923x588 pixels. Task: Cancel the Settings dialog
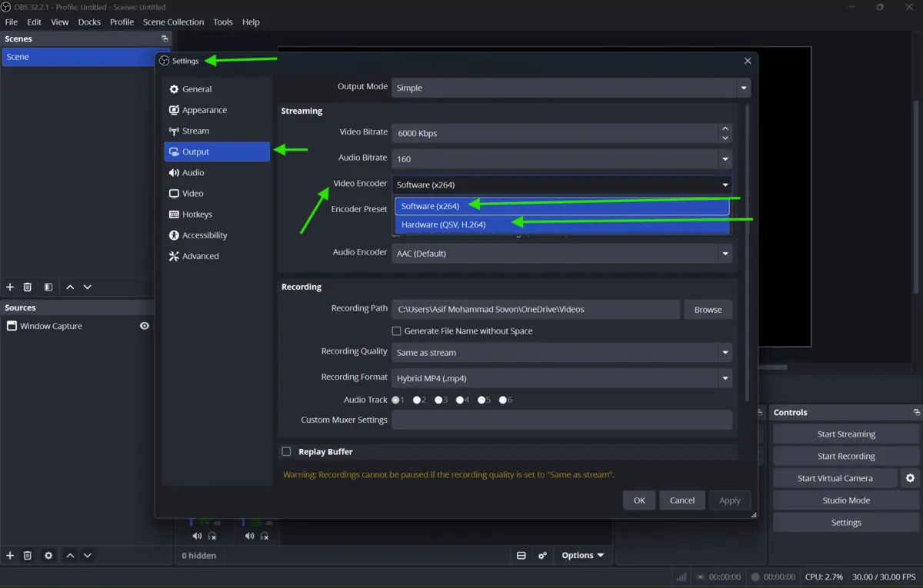coord(682,500)
